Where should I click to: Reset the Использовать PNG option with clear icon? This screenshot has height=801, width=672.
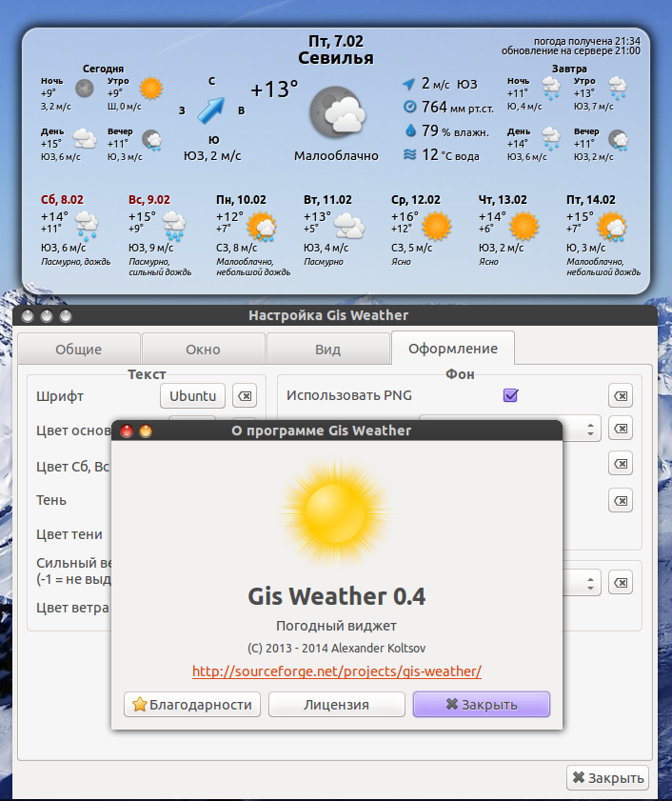pyautogui.click(x=621, y=396)
